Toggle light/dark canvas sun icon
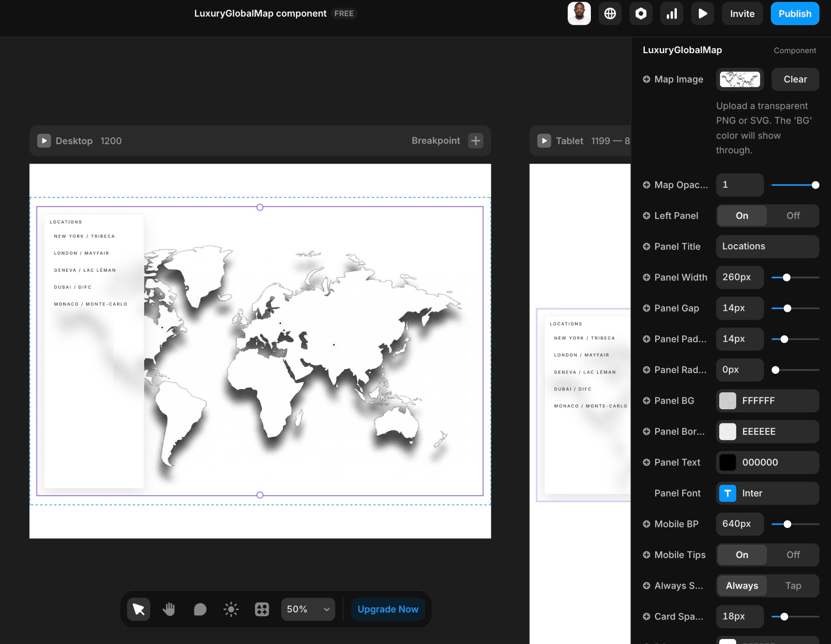 (231, 609)
